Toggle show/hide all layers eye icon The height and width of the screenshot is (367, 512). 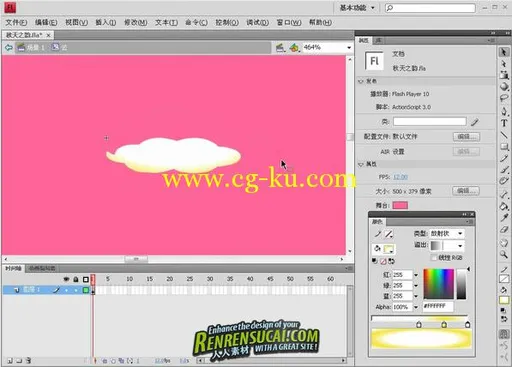[x=66, y=279]
